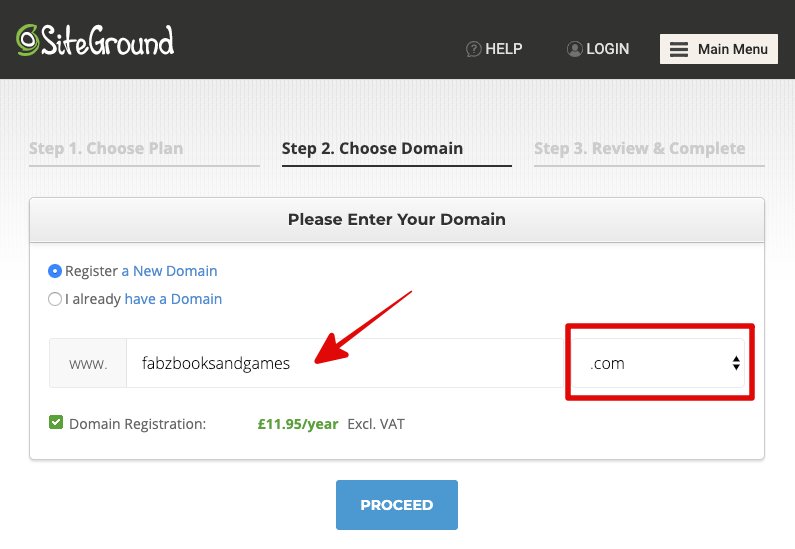Click the up-down arrows of the TLD selector

click(x=736, y=363)
